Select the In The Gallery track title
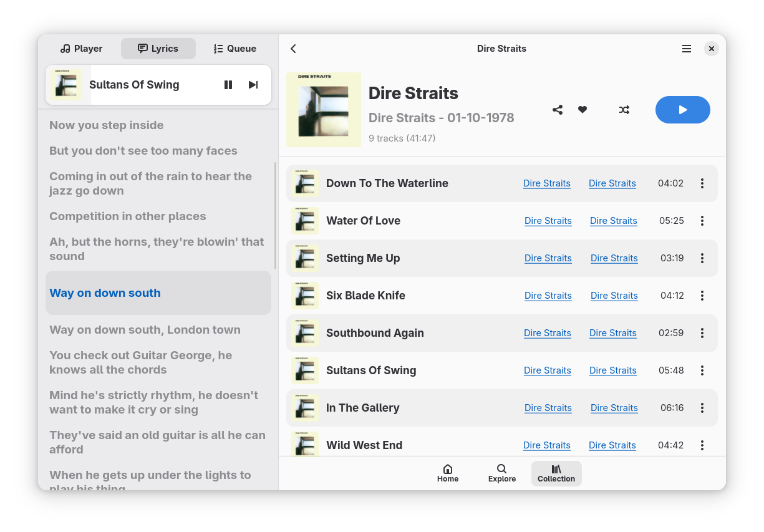The image size is (764, 532). coord(362,408)
